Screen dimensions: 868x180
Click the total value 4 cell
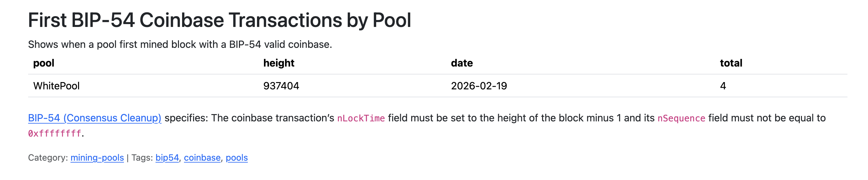tap(723, 86)
